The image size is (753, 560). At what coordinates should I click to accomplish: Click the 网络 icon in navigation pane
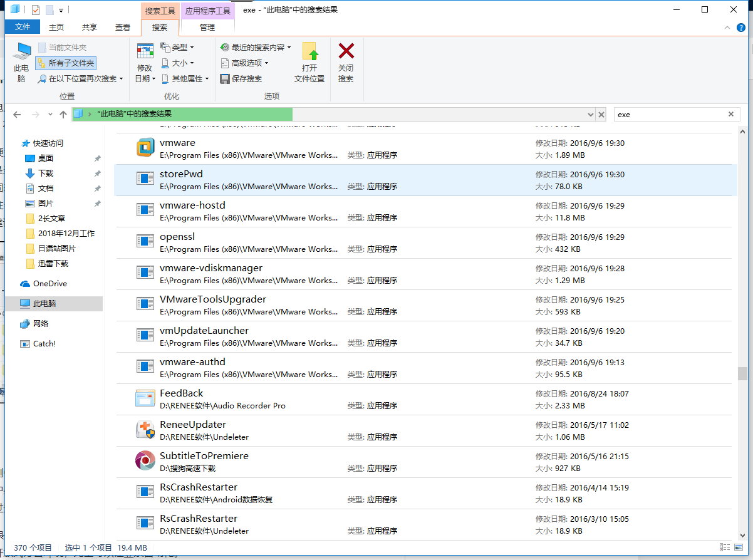pos(25,324)
